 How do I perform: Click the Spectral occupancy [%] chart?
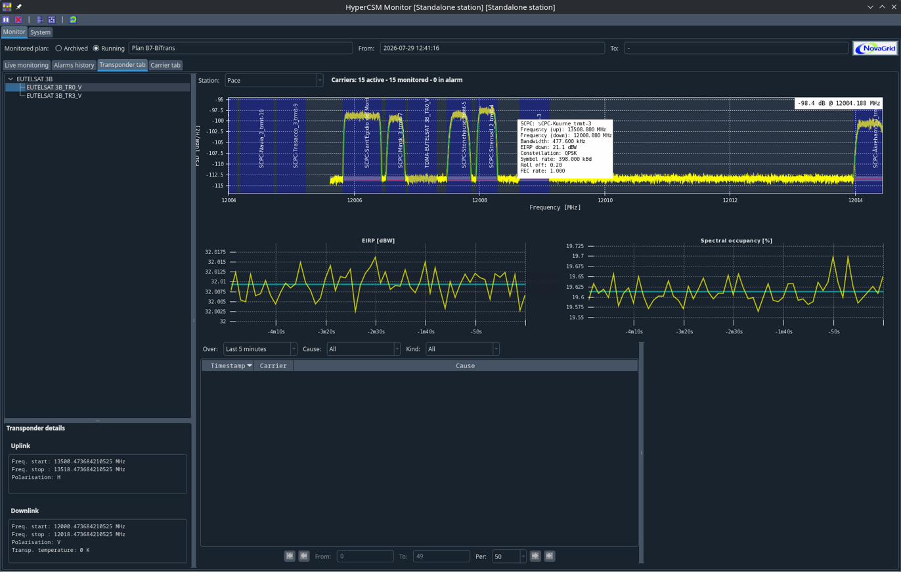[x=736, y=282]
